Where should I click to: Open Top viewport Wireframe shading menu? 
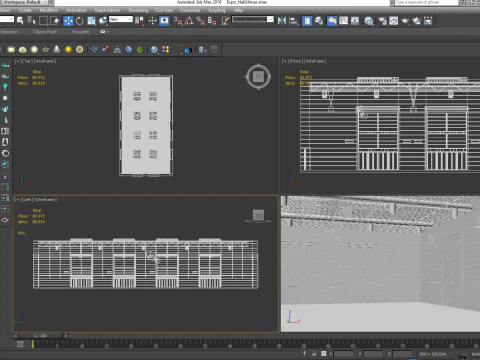pyautogui.click(x=44, y=61)
